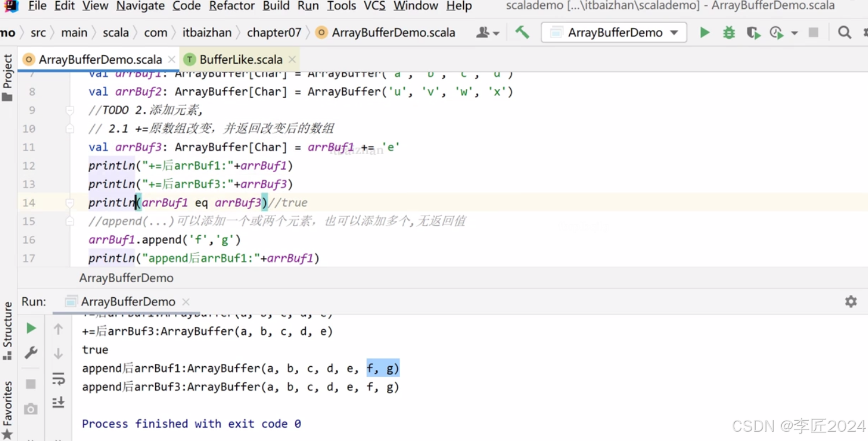Click the com breadcrumb
The height and width of the screenshot is (441, 868).
coord(156,32)
